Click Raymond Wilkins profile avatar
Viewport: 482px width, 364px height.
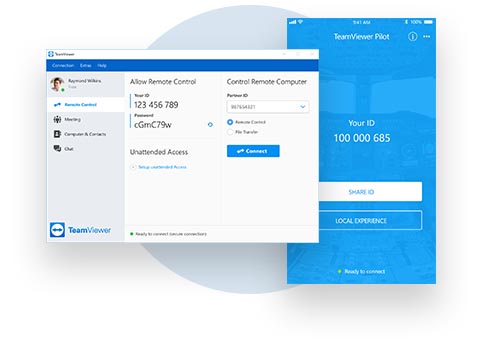coord(57,84)
